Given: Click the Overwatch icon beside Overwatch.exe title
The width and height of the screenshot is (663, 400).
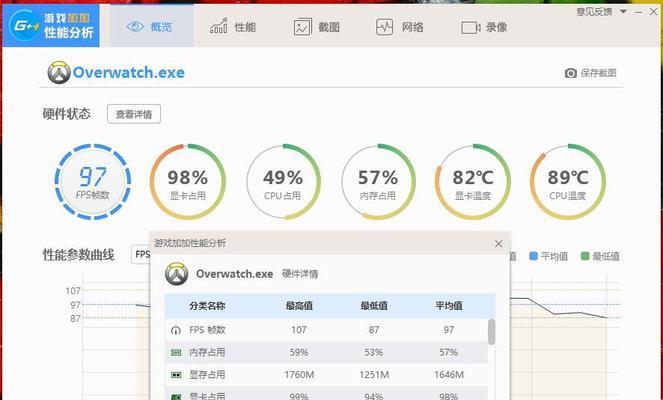Looking at the screenshot, I should tap(59, 73).
